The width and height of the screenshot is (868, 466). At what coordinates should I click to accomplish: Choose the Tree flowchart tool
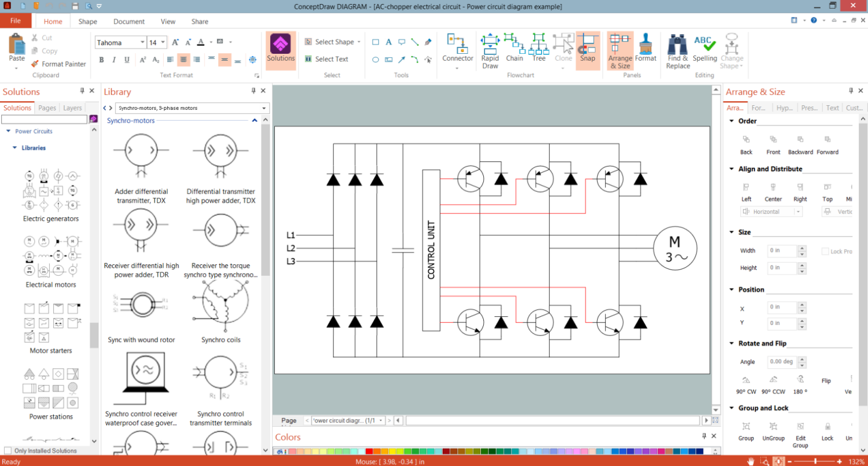pyautogui.click(x=539, y=47)
